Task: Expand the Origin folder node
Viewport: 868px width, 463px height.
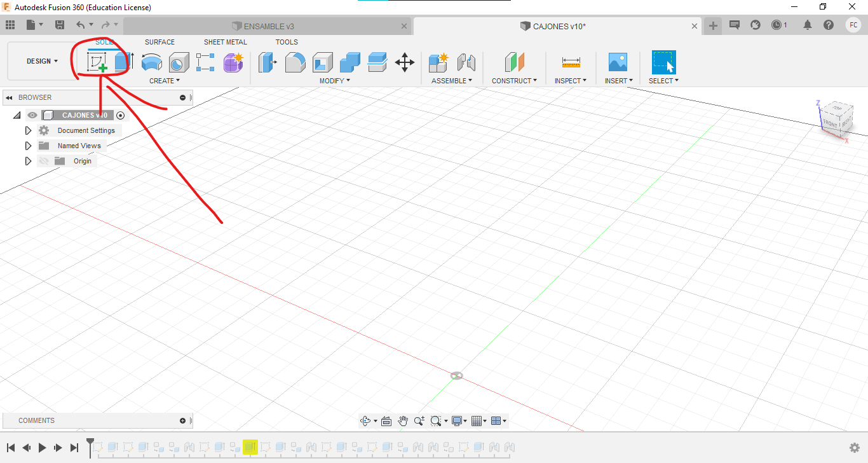Action: 28,161
